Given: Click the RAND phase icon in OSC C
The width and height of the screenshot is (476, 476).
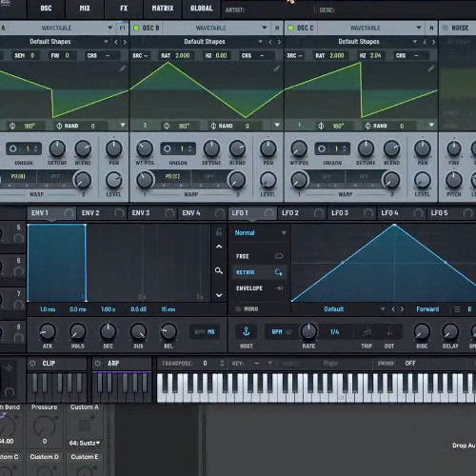Looking at the screenshot, I should click(x=367, y=126).
